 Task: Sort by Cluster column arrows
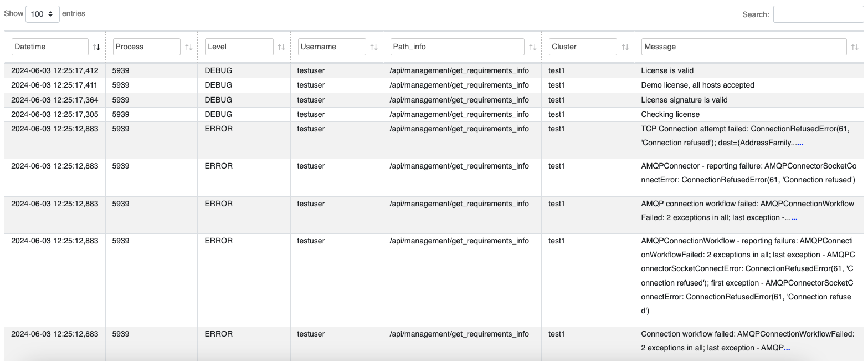point(625,47)
